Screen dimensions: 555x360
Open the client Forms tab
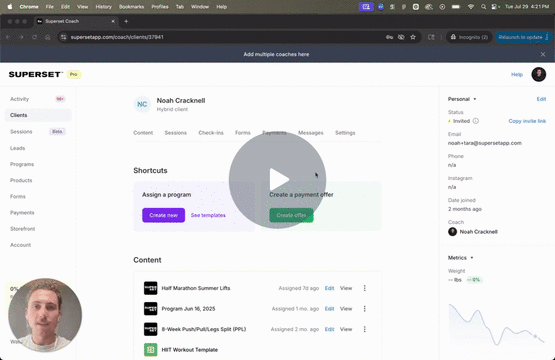click(x=242, y=133)
